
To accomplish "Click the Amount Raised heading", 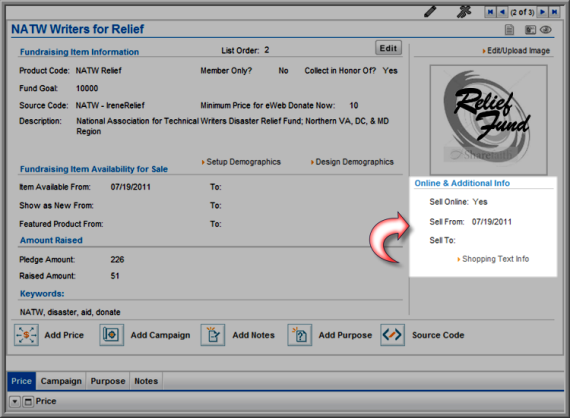I will [51, 240].
